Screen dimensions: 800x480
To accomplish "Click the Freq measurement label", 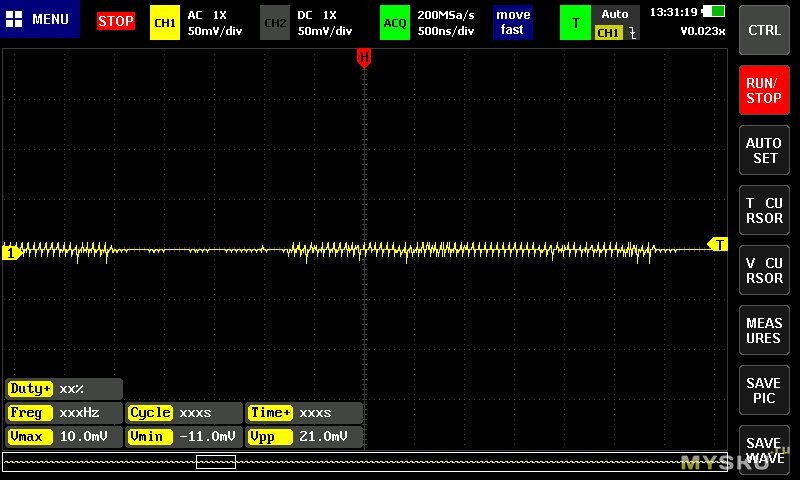I will click(30, 413).
